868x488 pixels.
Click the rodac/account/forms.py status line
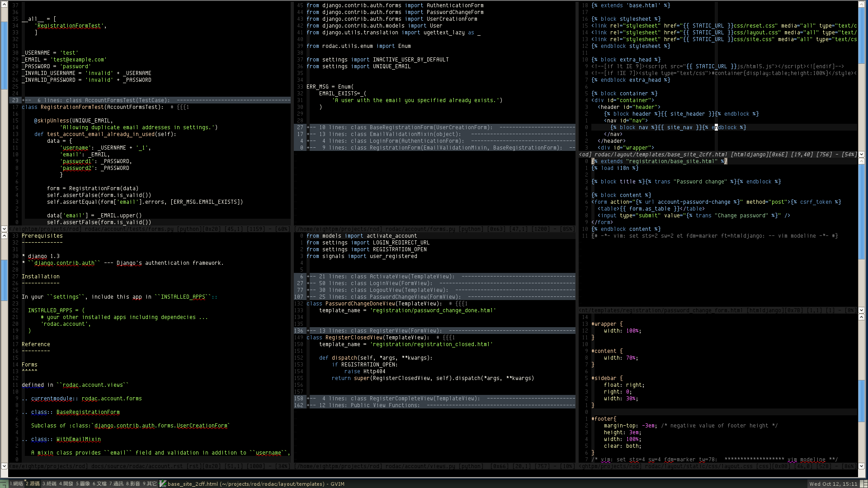(x=434, y=229)
